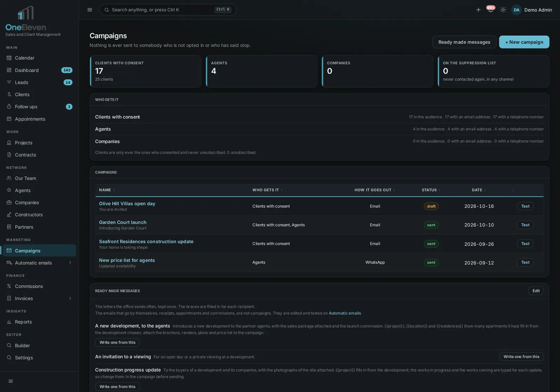This screenshot has width=560, height=392.
Task: Click the Calendar icon in sidebar
Action: click(x=9, y=58)
